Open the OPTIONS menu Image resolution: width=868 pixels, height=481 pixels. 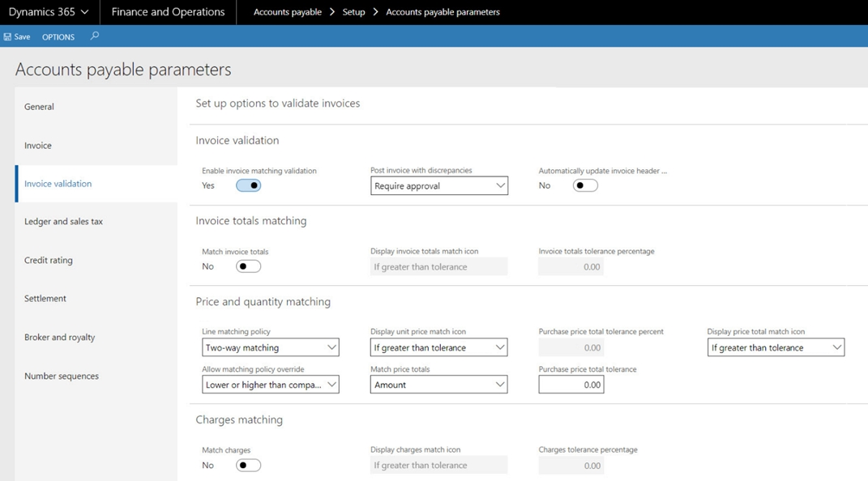tap(58, 37)
